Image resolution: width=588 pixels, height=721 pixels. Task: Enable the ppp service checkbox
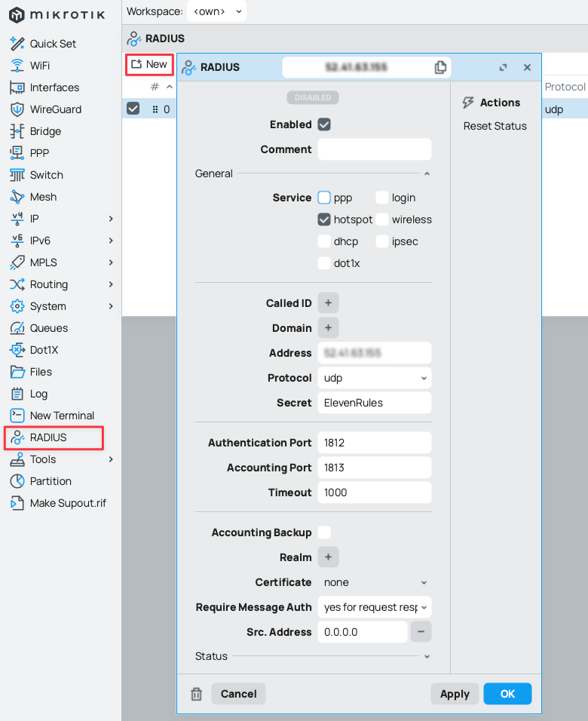point(324,198)
